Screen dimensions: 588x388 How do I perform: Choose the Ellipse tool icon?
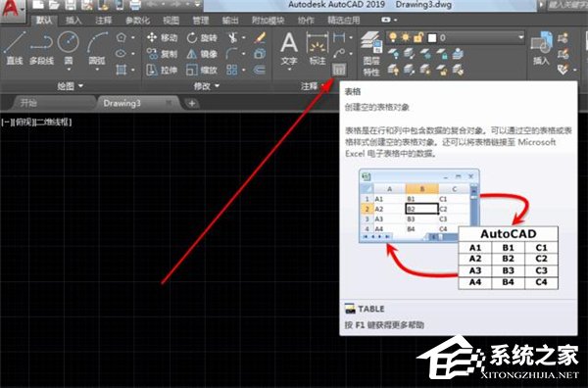pyautogui.click(x=121, y=54)
